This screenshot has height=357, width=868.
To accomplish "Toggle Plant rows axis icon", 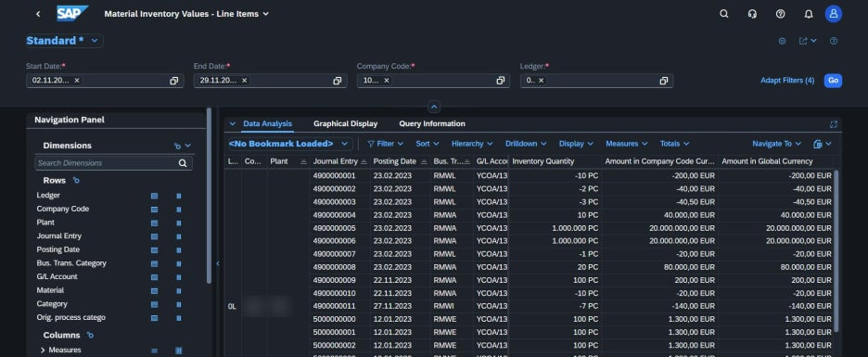I will (x=155, y=223).
